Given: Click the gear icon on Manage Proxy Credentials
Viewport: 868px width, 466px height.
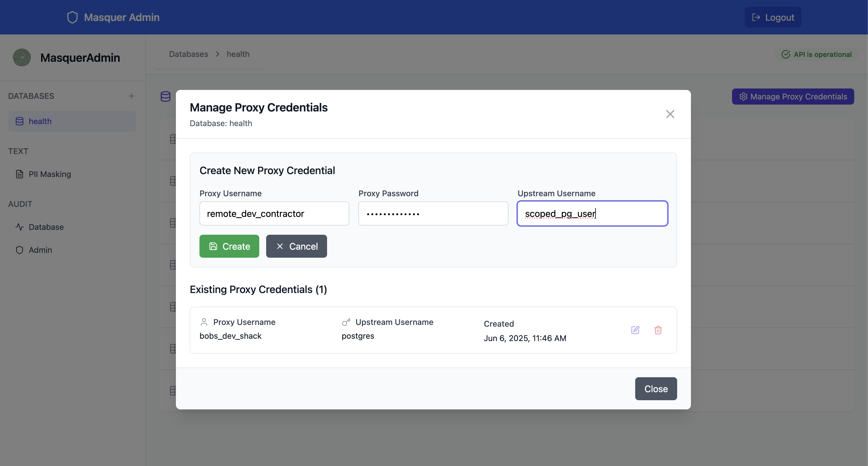Looking at the screenshot, I should click(x=744, y=96).
